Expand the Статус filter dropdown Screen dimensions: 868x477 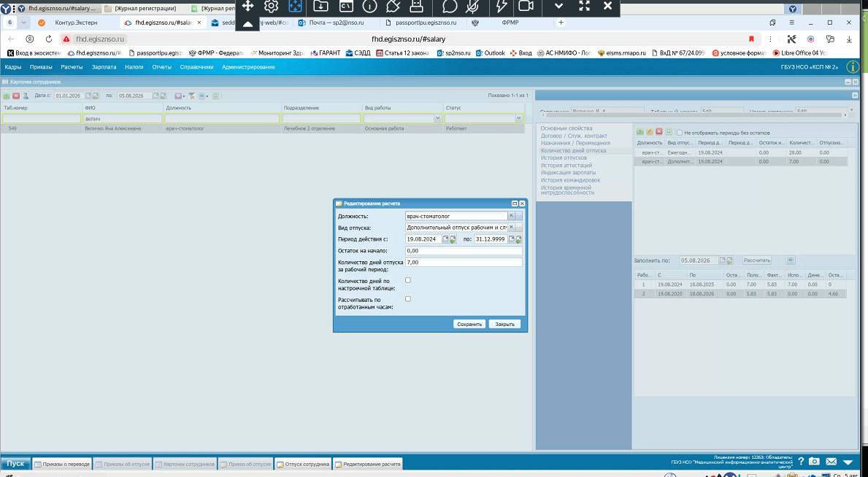519,118
